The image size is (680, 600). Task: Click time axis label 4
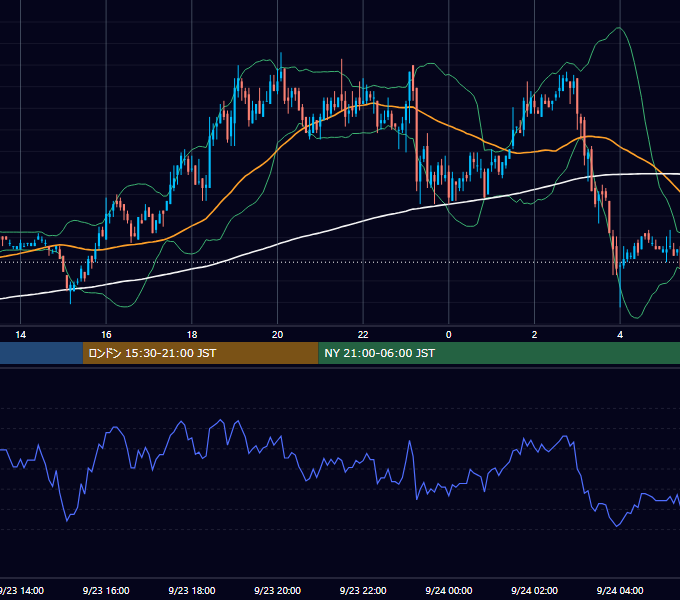tap(620, 335)
